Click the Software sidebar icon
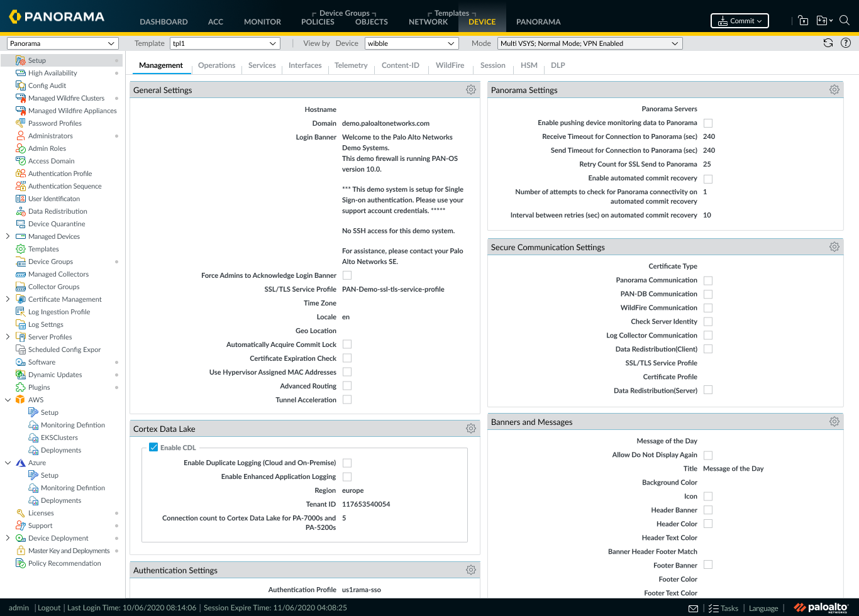This screenshot has height=616, width=859. (21, 362)
